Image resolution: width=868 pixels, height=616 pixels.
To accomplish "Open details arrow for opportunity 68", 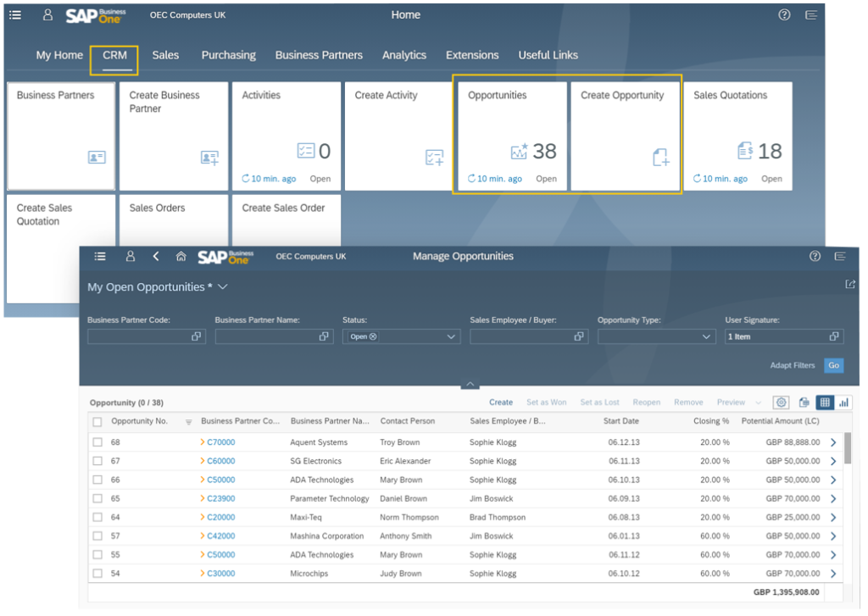I will [833, 442].
